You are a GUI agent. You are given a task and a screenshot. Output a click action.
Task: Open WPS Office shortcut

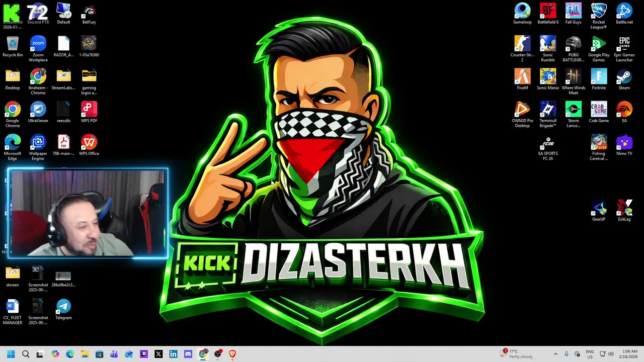89,145
